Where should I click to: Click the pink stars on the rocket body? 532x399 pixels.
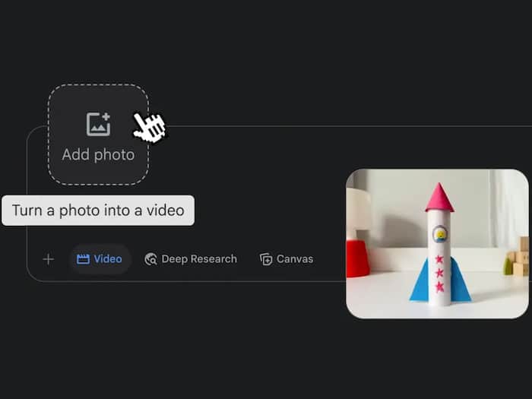pos(439,273)
